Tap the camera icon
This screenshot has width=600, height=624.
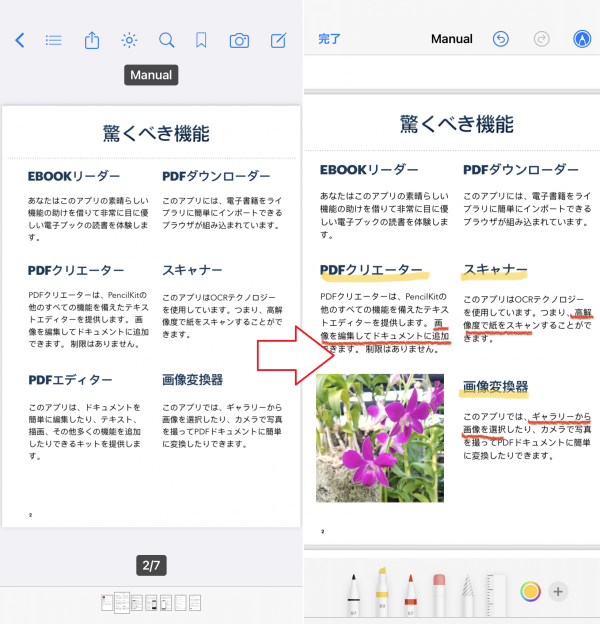point(239,40)
